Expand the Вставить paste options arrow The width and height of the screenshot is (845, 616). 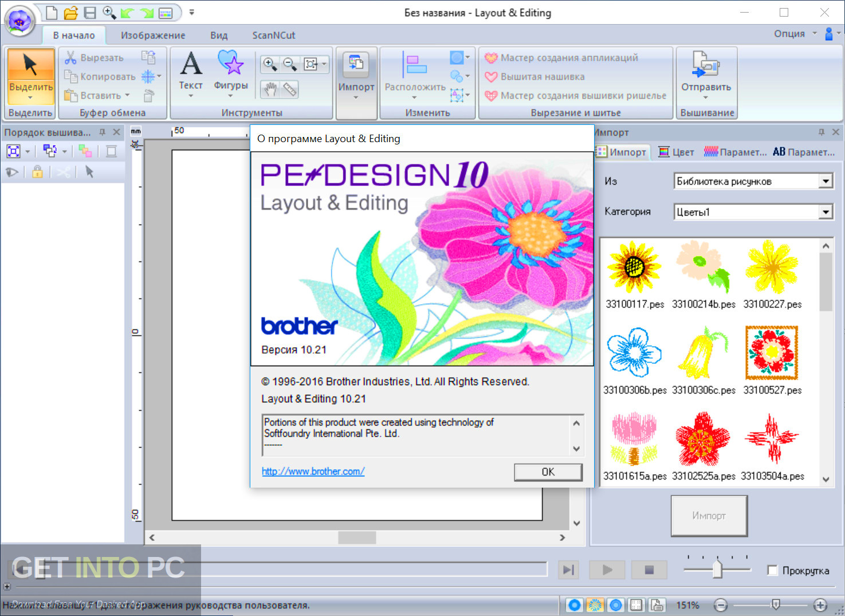(x=127, y=95)
